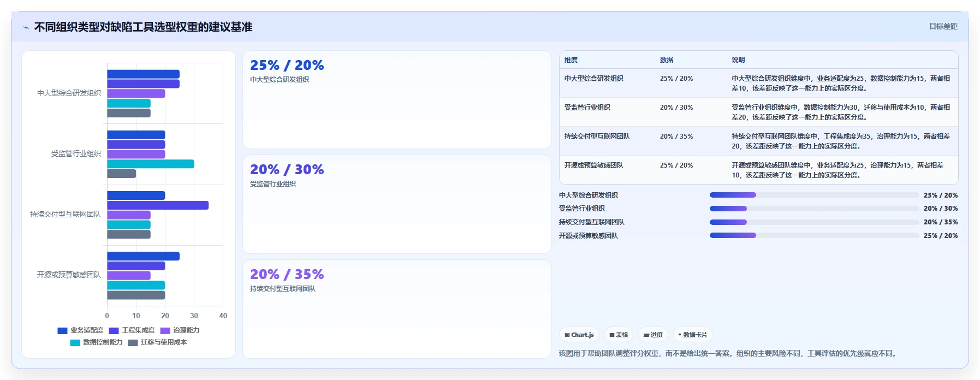Click the 受监管行业组织 axis label in the chart
This screenshot has width=980, height=380.
click(76, 153)
